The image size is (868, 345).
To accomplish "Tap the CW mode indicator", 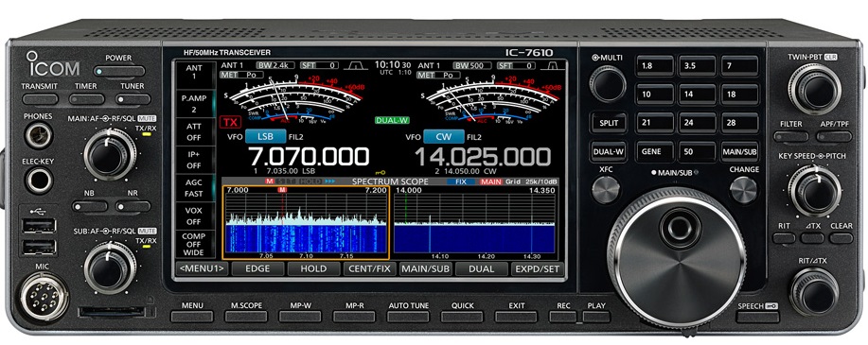I will pyautogui.click(x=444, y=136).
